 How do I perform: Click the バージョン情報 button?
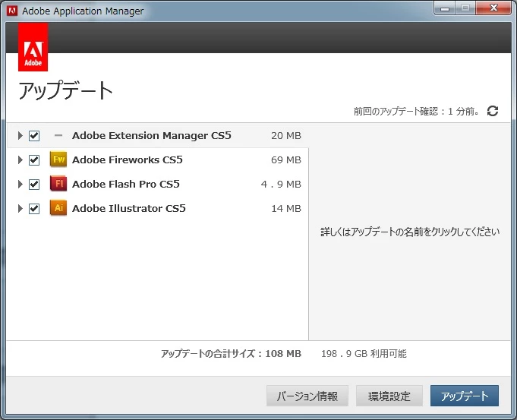point(307,396)
